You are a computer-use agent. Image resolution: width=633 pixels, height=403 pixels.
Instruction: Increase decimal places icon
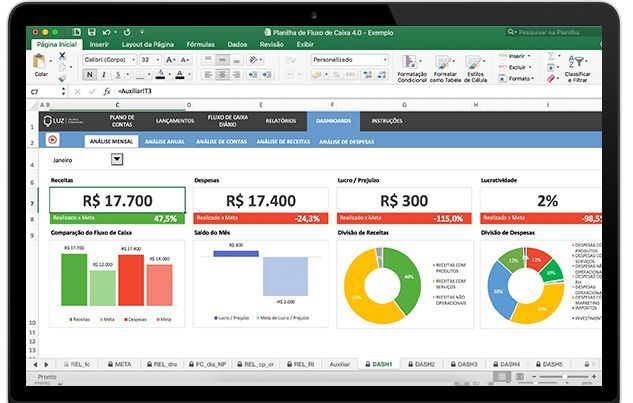click(367, 75)
